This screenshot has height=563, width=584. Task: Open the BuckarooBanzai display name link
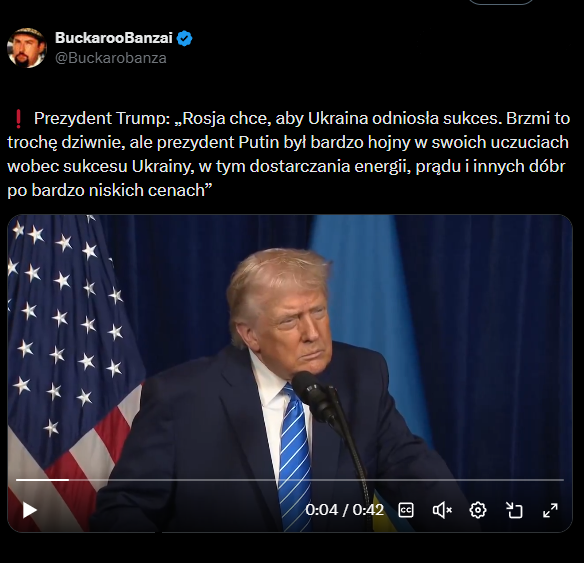(x=114, y=38)
